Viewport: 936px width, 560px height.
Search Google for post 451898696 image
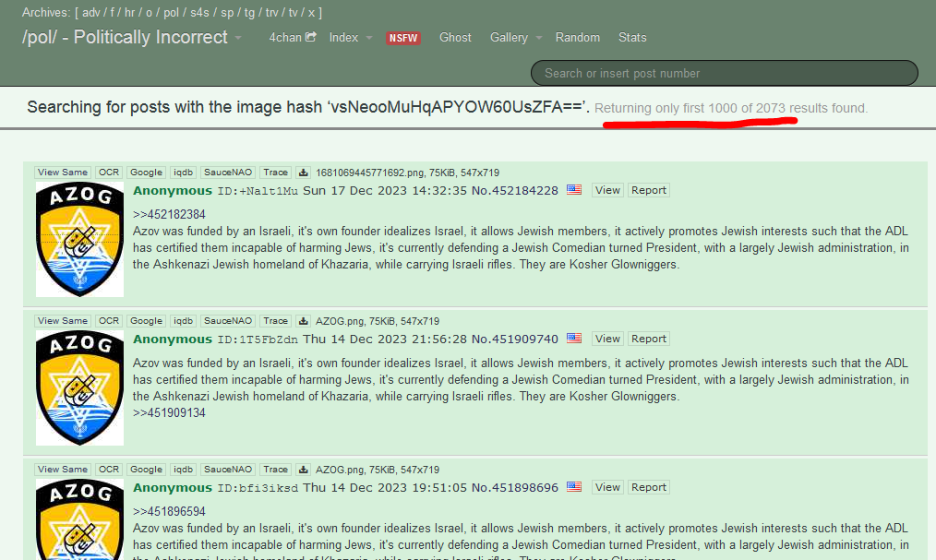(146, 470)
